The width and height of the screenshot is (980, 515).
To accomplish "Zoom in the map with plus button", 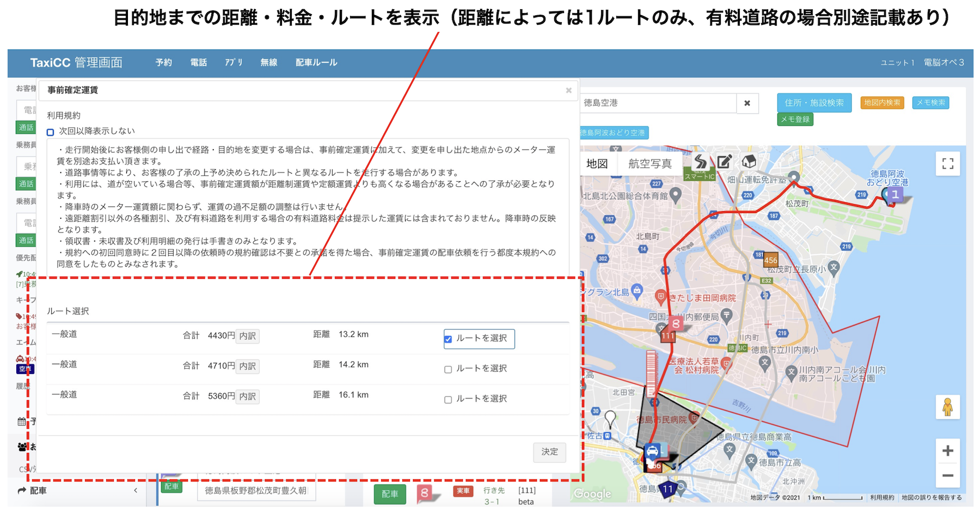I will (947, 451).
